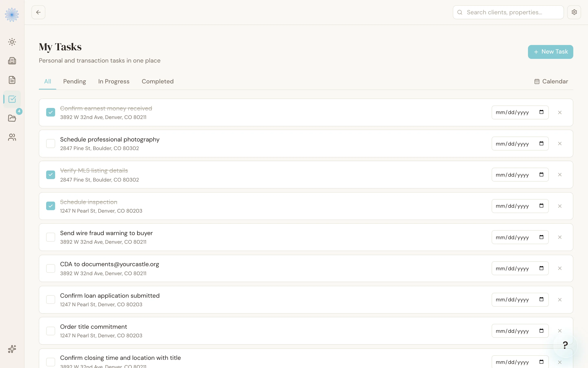Image resolution: width=588 pixels, height=368 pixels.
Task: Open the help question mark button
Action: [565, 345]
